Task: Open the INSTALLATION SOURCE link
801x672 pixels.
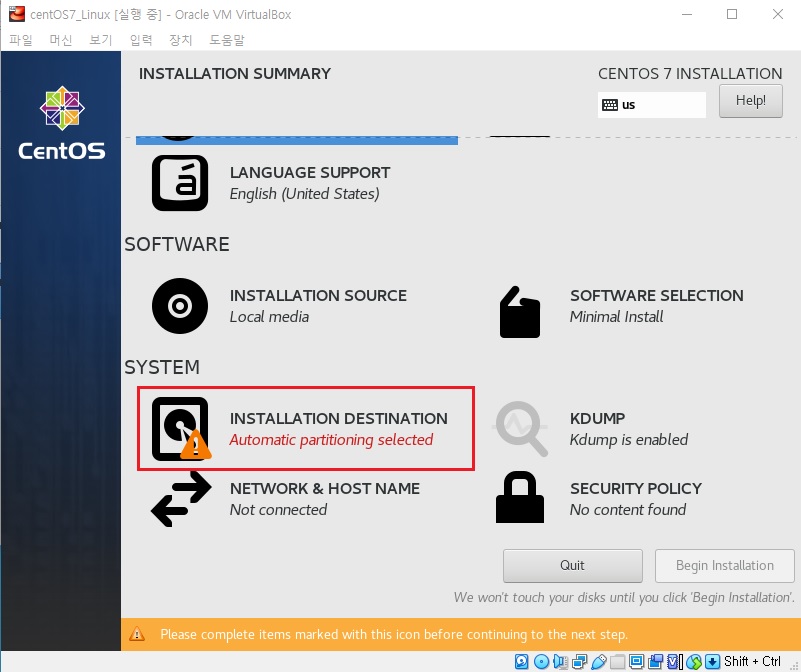Action: point(318,295)
